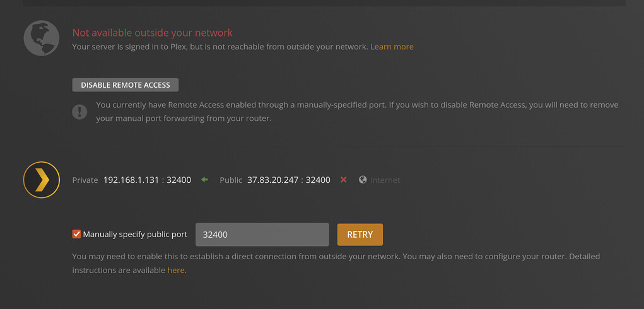Click the green arrow between Private and Public
Viewport: 644px width, 309px height.
[x=204, y=180]
